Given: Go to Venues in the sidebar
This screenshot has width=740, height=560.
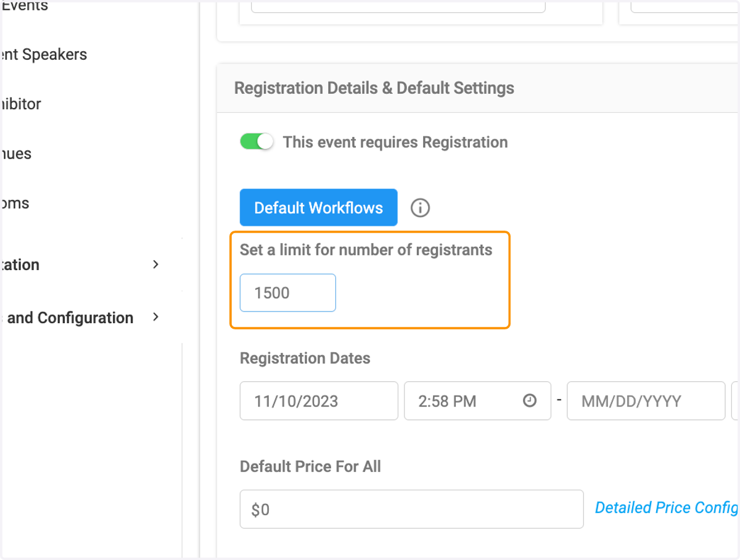Looking at the screenshot, I should coord(16,154).
